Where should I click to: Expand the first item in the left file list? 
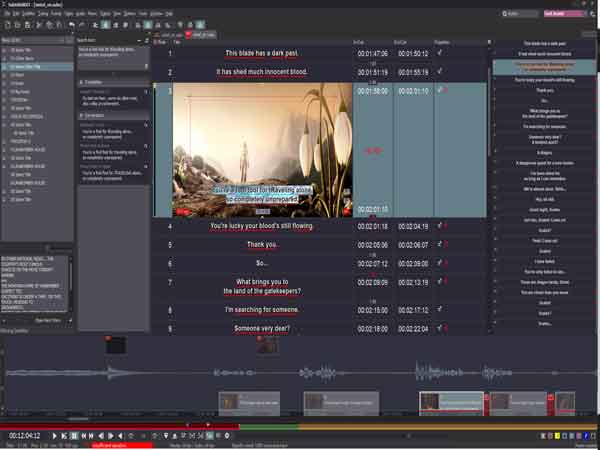point(4,50)
